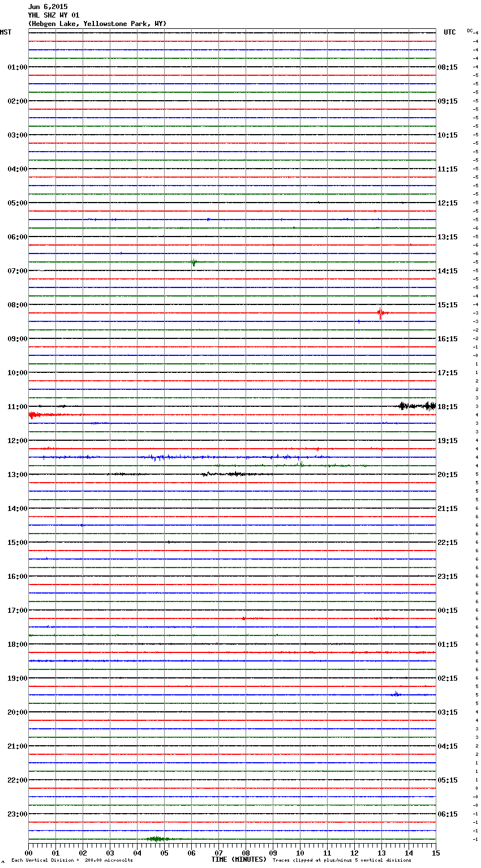The image size is (481, 868).
Task: Select the 06:00 MST time label
Action: pos(18,237)
